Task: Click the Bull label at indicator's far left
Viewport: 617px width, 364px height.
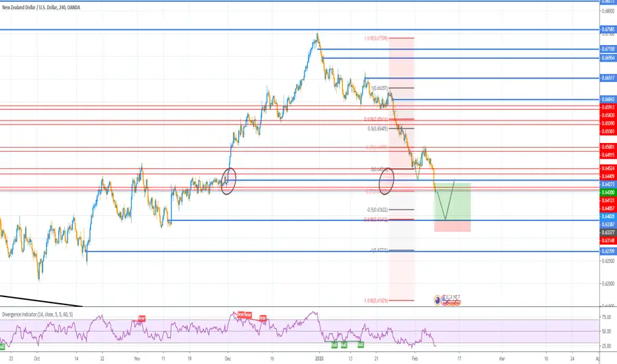Action: pos(2,346)
